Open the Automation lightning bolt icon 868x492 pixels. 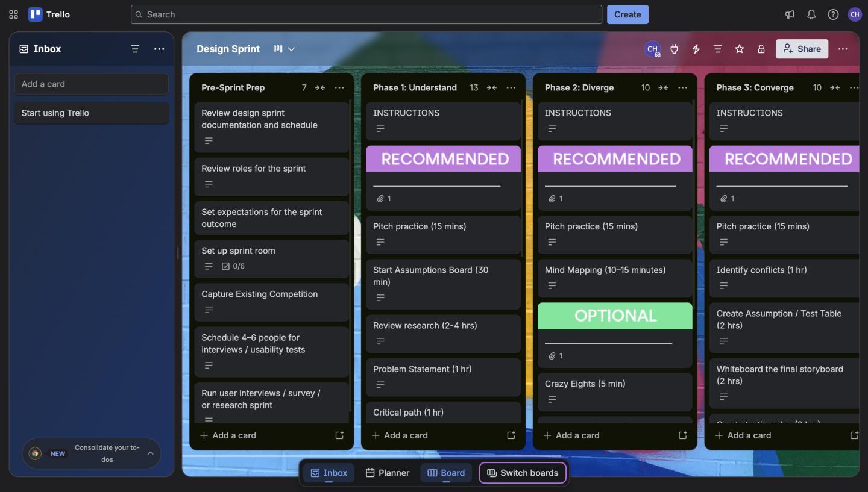[696, 49]
